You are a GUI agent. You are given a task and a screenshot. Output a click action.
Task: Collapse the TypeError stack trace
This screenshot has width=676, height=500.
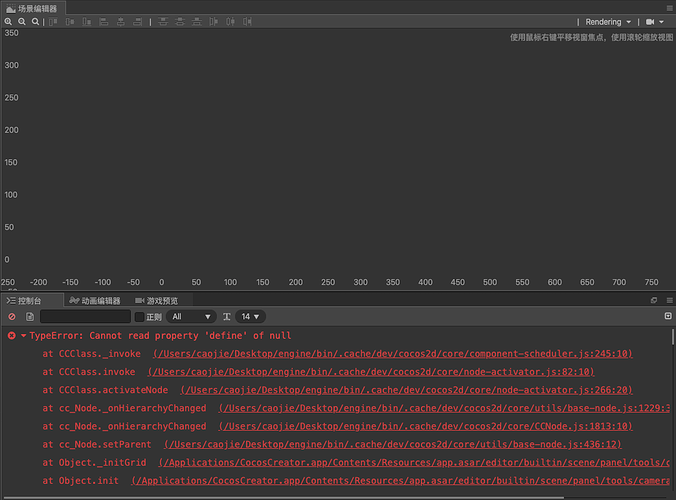click(23, 335)
